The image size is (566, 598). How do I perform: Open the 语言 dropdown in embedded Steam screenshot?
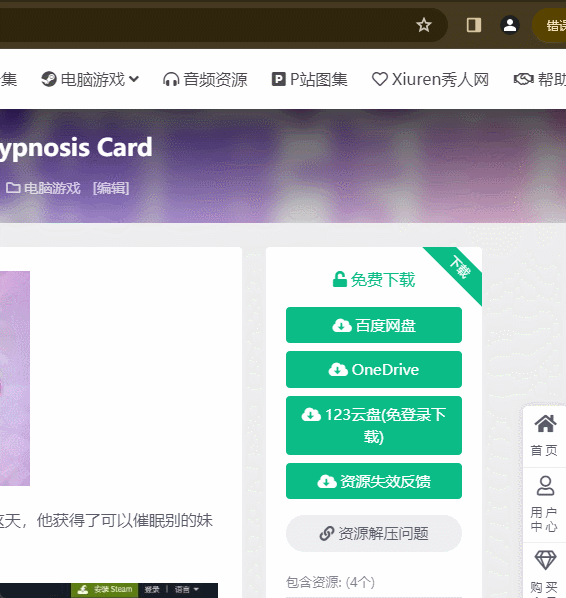click(187, 590)
